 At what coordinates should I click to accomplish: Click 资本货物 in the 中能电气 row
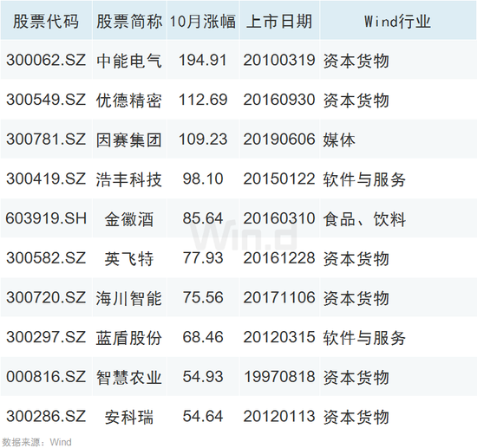click(356, 61)
